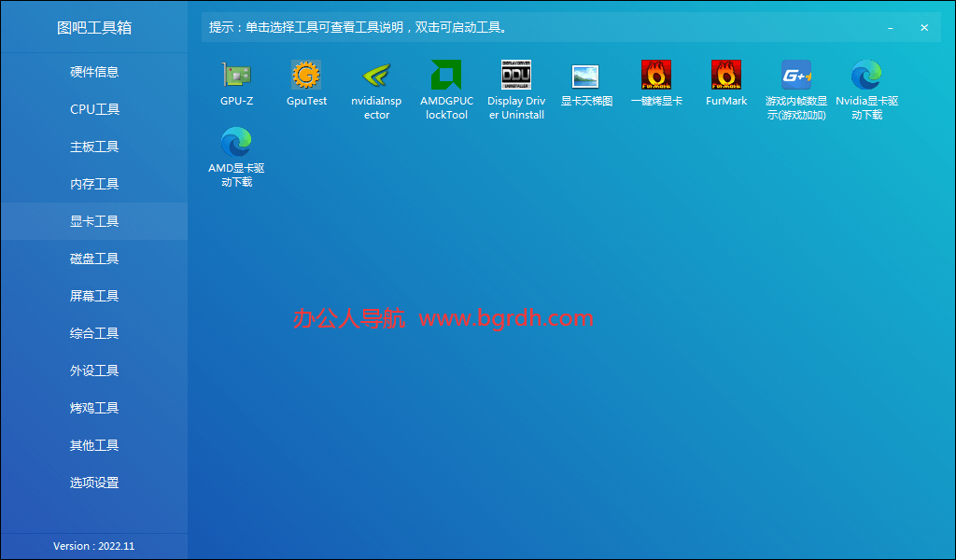The width and height of the screenshot is (956, 560).
Task: Switch to 屏幕工具 category
Action: (93, 296)
